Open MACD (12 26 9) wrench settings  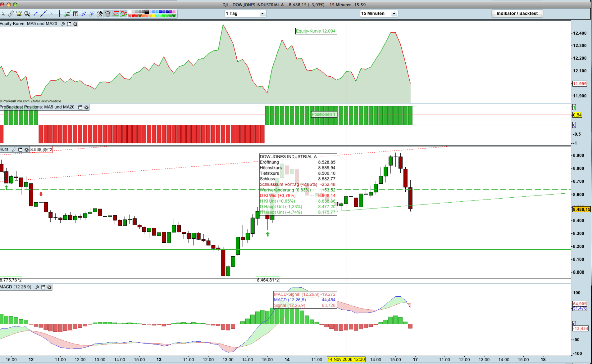tap(37, 287)
